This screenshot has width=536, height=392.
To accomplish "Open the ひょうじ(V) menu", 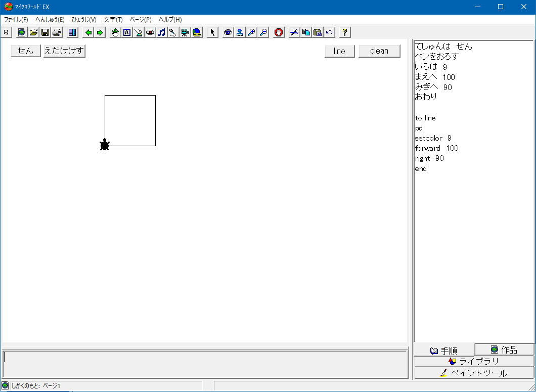I will point(84,20).
